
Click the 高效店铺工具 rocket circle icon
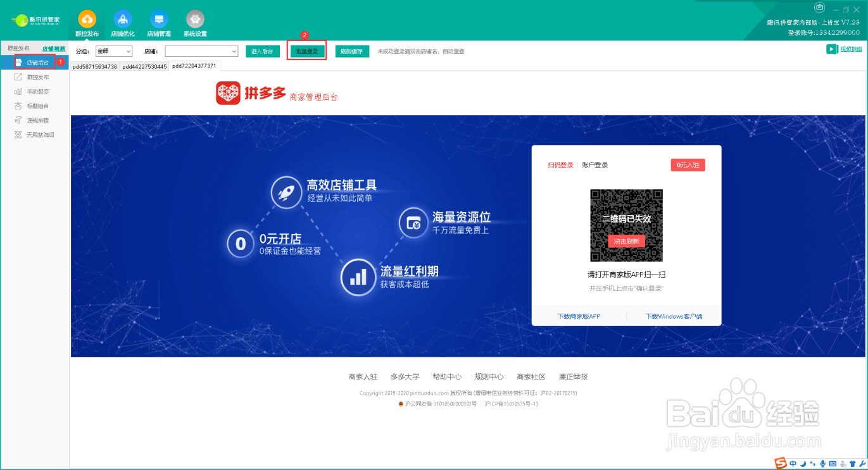click(287, 192)
